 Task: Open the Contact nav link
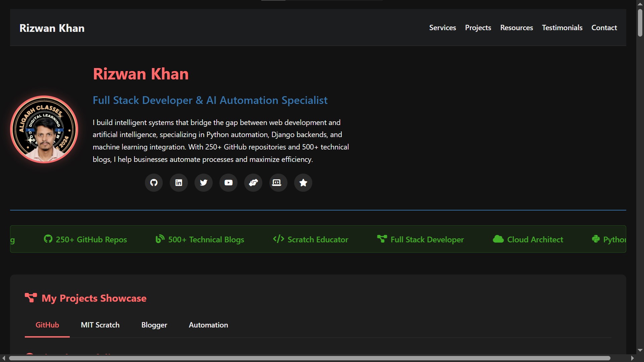pyautogui.click(x=604, y=28)
